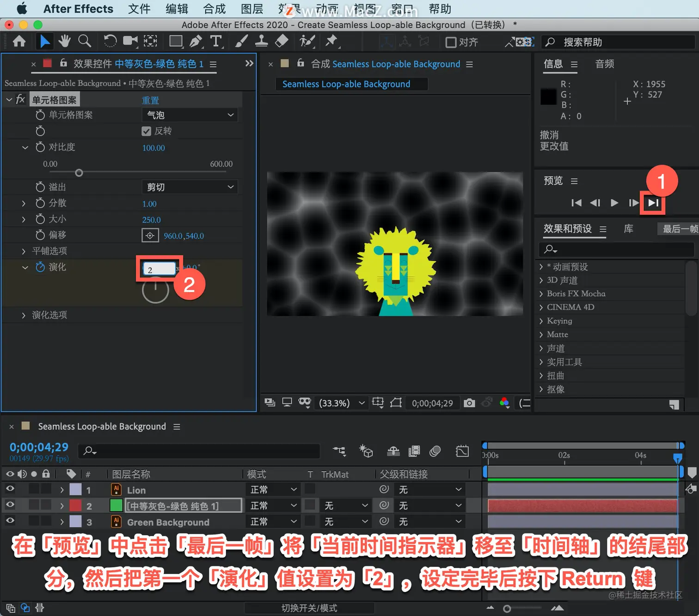Go to the first frame in 预览
Screen dimensions: 699x616
point(576,203)
